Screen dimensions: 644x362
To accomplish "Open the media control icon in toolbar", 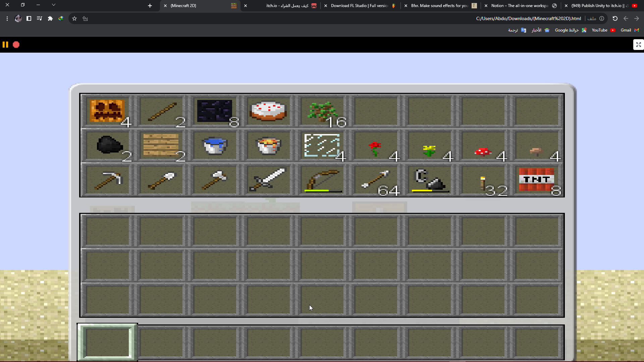I will pos(40,19).
